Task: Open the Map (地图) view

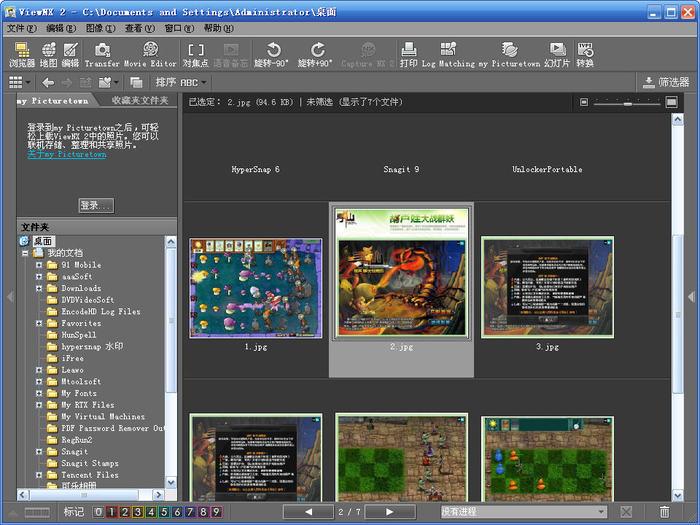Action: (x=49, y=55)
